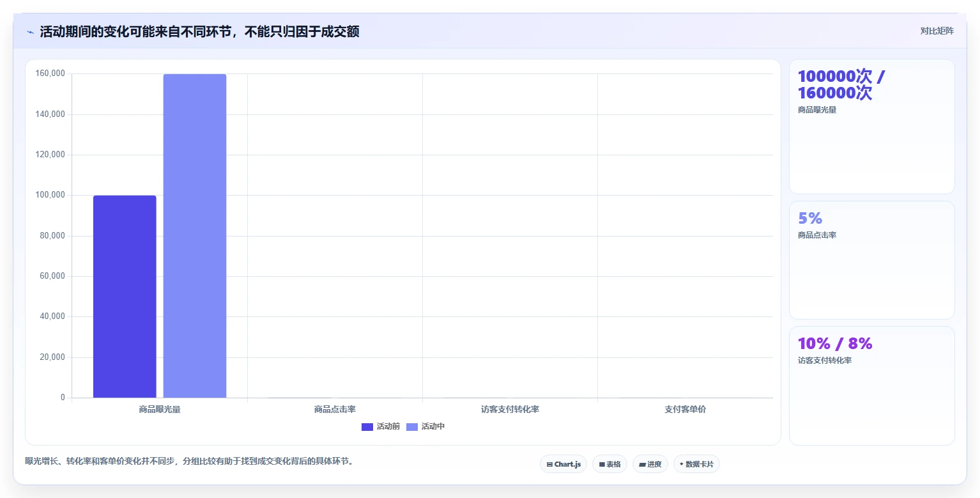Click the 访客支付转化率 axis label
Image resolution: width=980 pixels, height=498 pixels.
pyautogui.click(x=510, y=409)
